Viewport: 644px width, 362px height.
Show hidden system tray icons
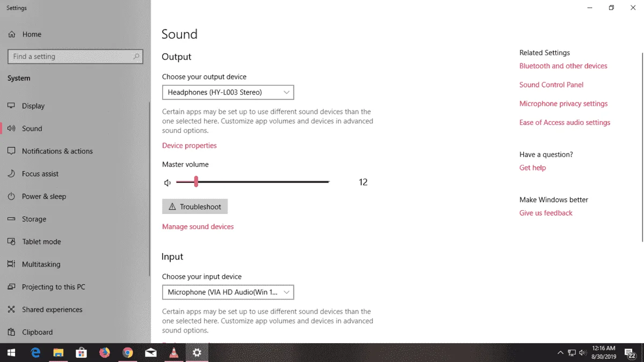click(x=560, y=352)
